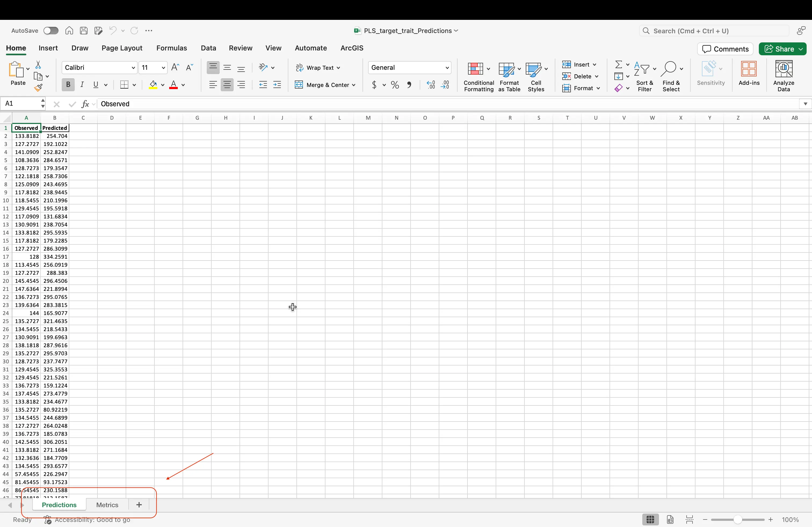
Task: Decrease indent
Action: pos(263,85)
